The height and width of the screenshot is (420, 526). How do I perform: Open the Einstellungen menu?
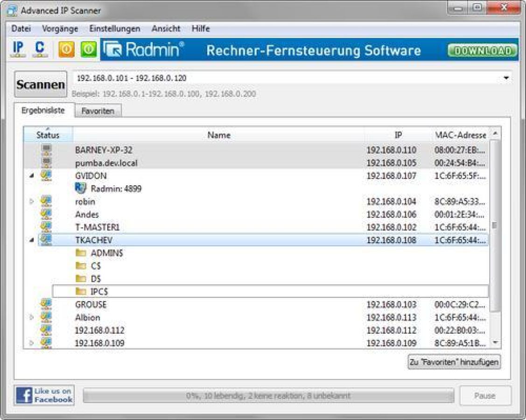114,28
